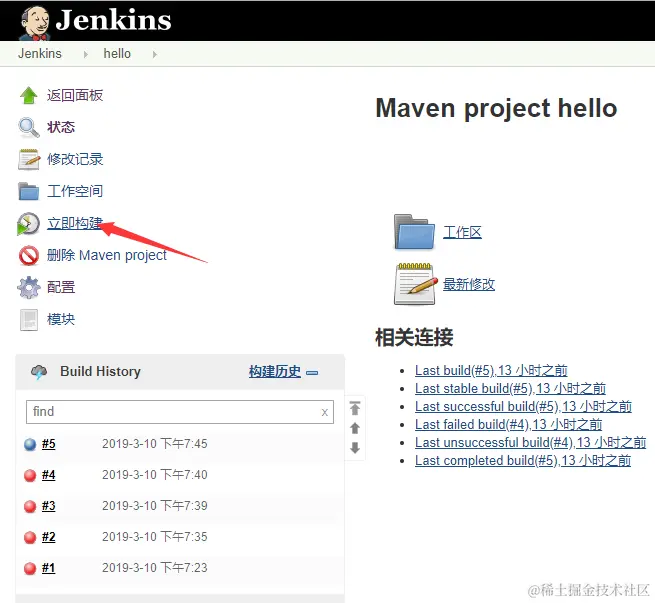Open the 配置 page
The height and width of the screenshot is (603, 655).
tap(61, 287)
